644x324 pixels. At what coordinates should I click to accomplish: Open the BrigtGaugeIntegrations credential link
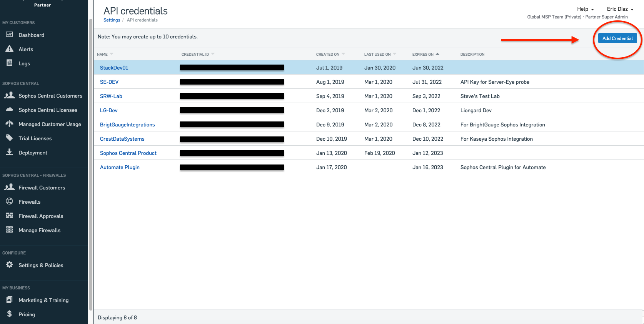click(127, 125)
